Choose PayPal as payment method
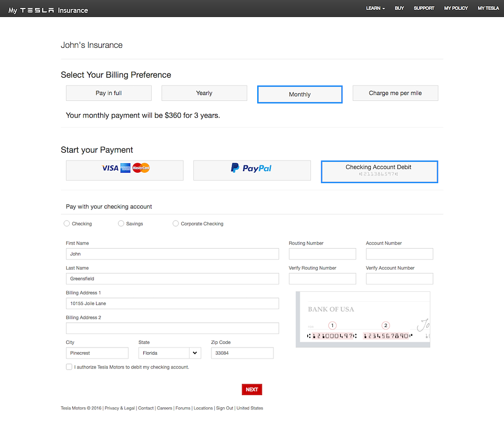This screenshot has width=504, height=422. (252, 170)
